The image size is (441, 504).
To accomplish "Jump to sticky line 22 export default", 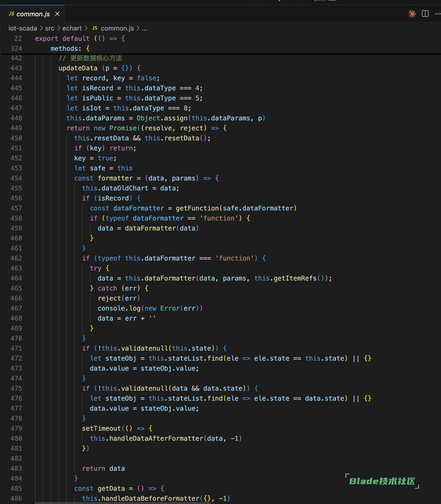I will 80,39.
